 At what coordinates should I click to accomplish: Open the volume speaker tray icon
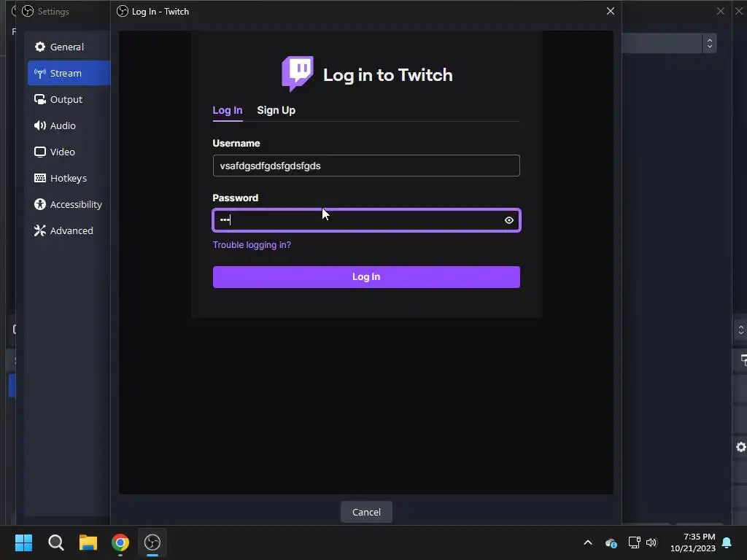[x=651, y=542]
